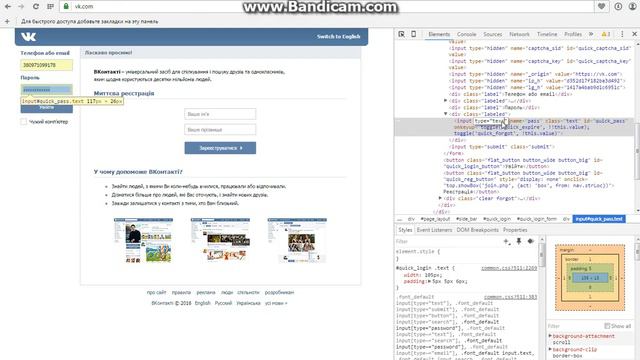Go back with the browser back arrow
The width and height of the screenshot is (640, 360).
pyautogui.click(x=7, y=7)
